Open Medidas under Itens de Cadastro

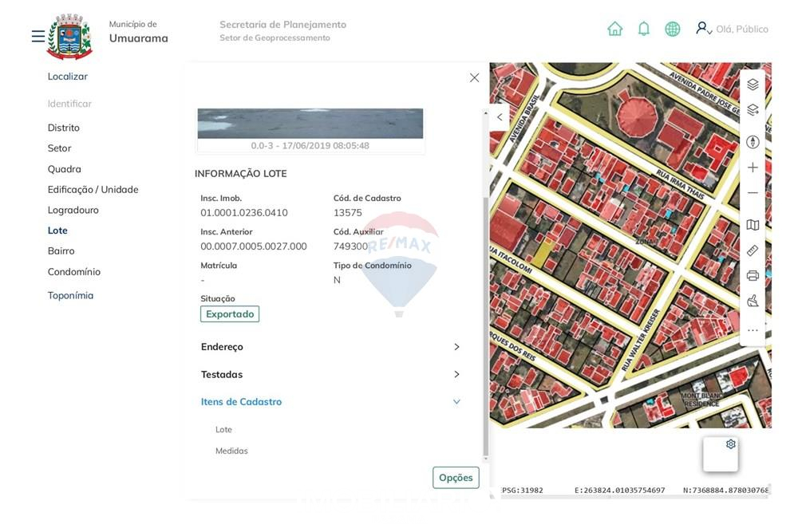[x=231, y=451]
